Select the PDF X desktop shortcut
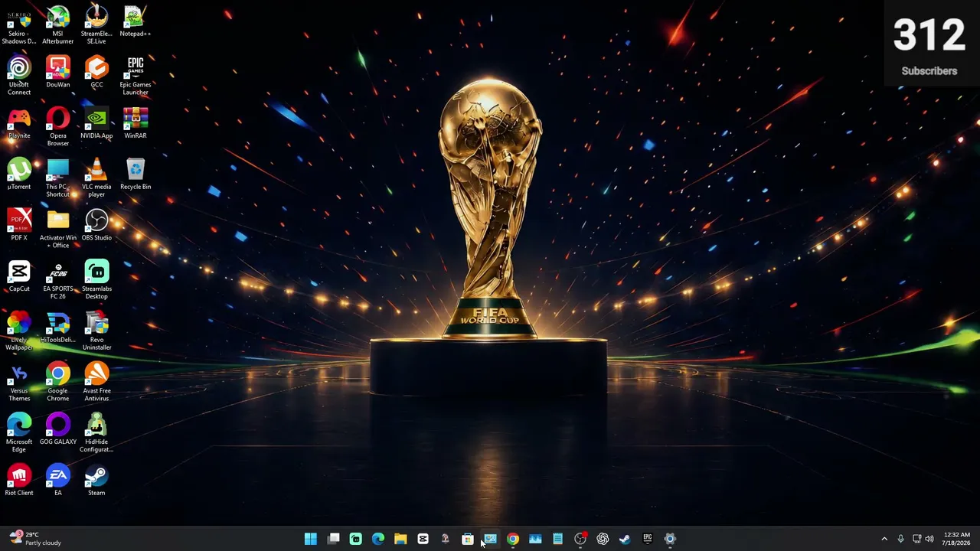The image size is (980, 551). coord(19,225)
